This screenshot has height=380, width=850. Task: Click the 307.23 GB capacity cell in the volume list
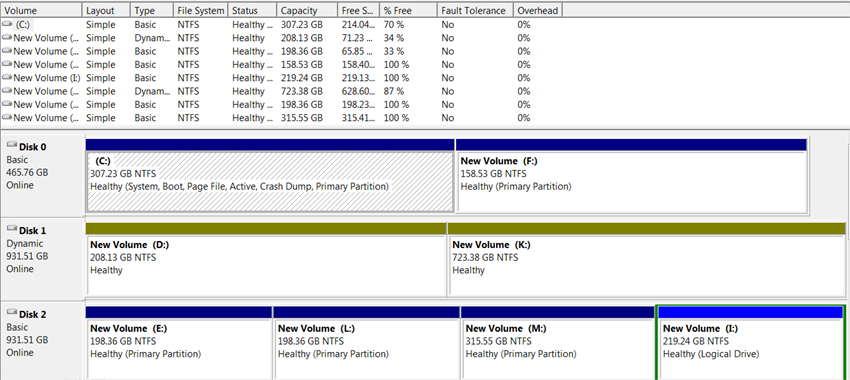(302, 24)
